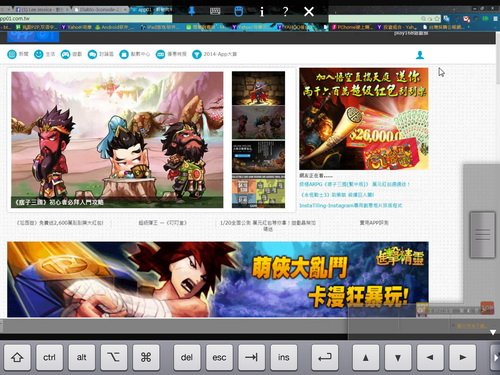Viewport: 500px width, 375px height.
Task: Open the 2014-App大賞 menu item
Action: coord(215,54)
